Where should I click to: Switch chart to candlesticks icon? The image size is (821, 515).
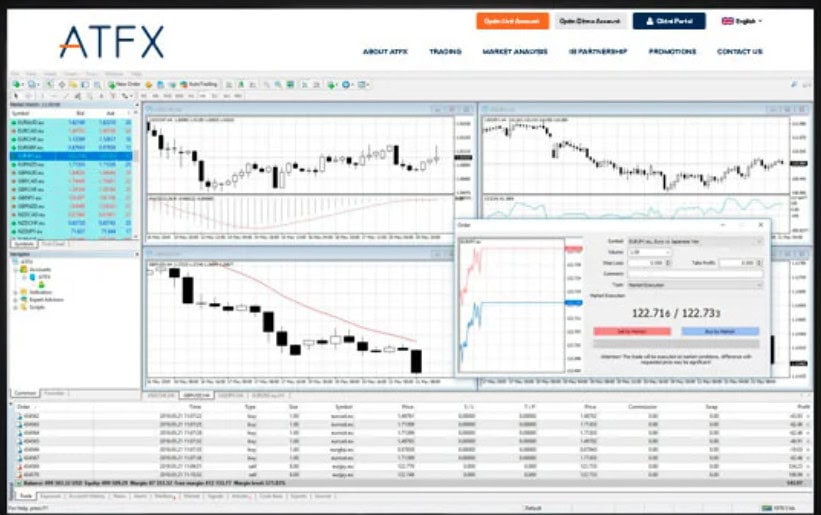241,84
